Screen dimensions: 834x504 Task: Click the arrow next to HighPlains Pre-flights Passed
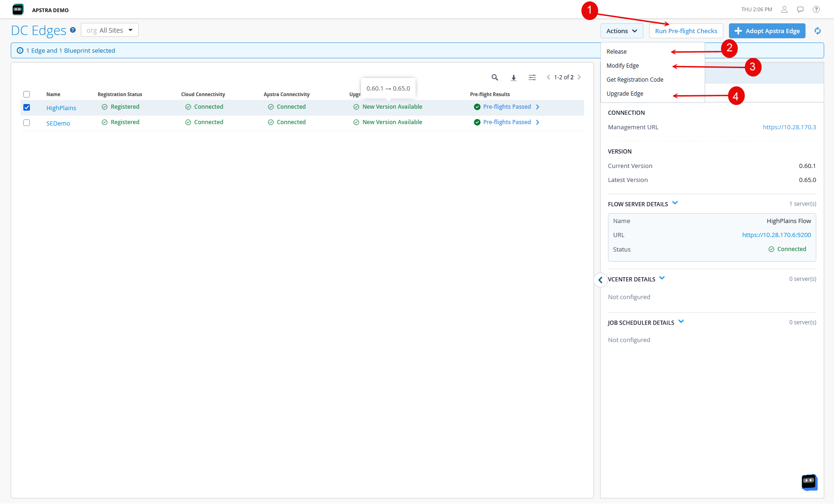click(537, 107)
